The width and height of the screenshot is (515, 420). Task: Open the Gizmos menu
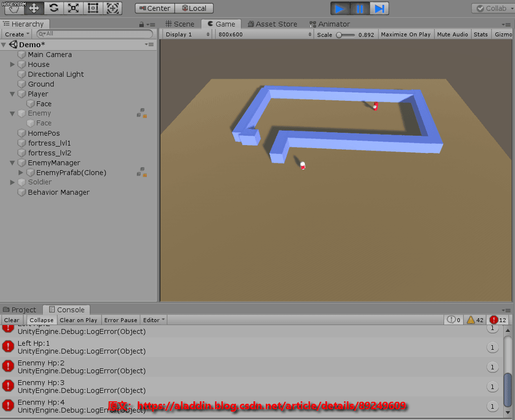coord(503,34)
